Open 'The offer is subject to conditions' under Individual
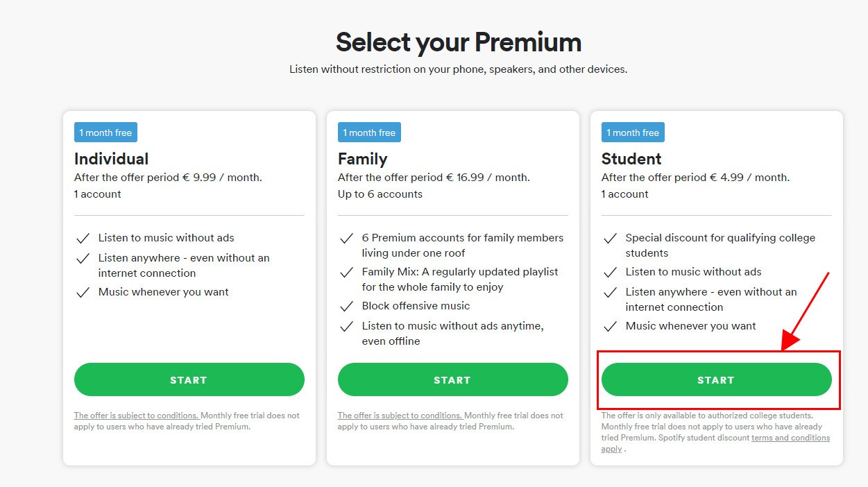The image size is (868, 487). (136, 415)
